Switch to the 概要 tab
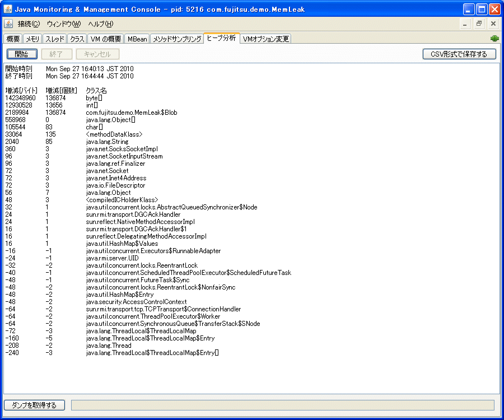504x420 pixels. (13, 39)
